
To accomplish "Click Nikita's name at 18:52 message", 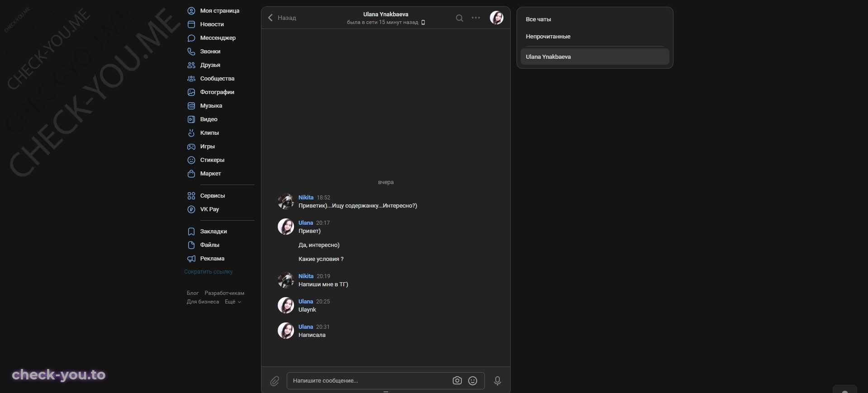I will coord(306,198).
